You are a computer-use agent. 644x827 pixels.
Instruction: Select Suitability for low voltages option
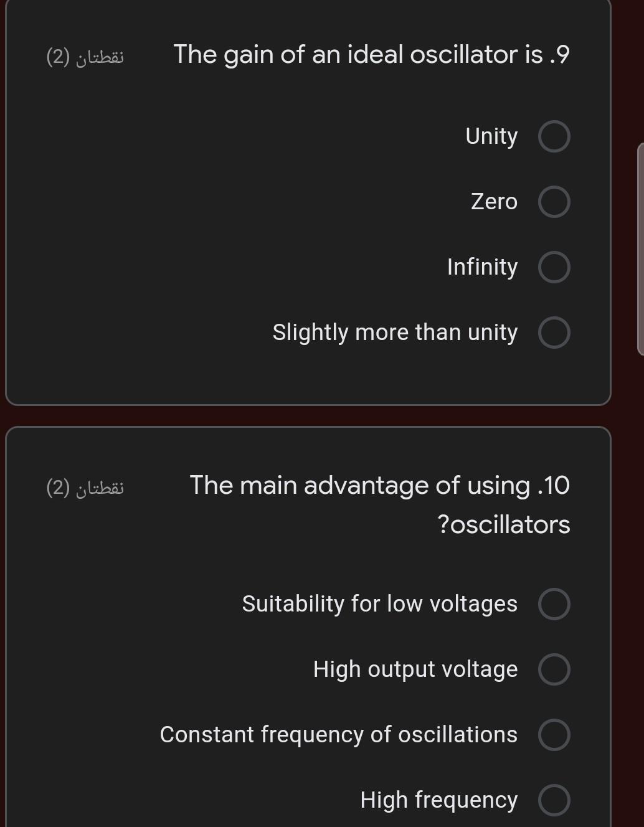click(554, 603)
